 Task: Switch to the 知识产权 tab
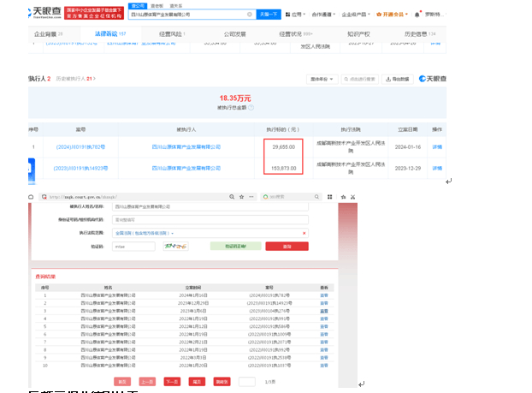click(x=358, y=34)
